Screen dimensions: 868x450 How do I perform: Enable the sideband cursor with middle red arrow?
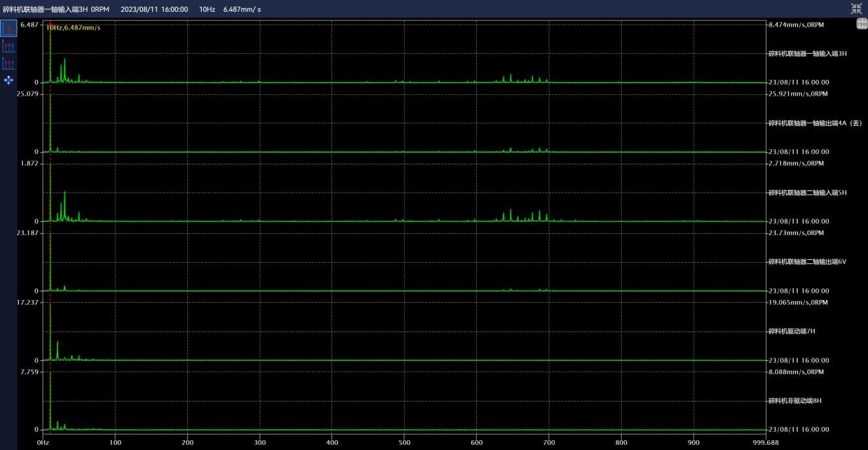click(x=9, y=64)
